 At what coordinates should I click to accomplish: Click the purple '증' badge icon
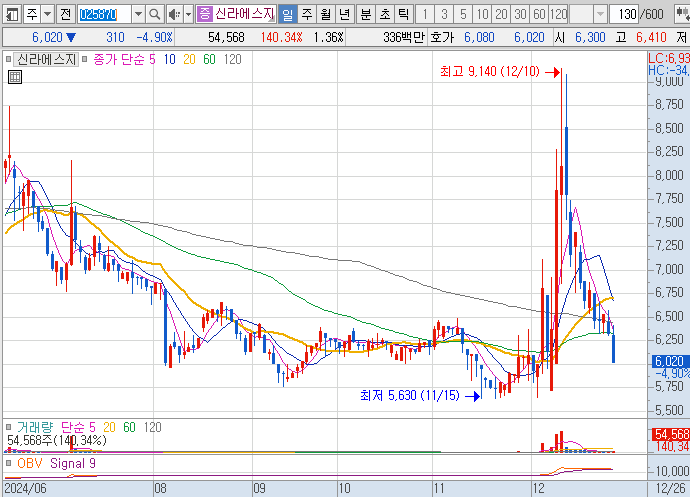pyautogui.click(x=205, y=14)
